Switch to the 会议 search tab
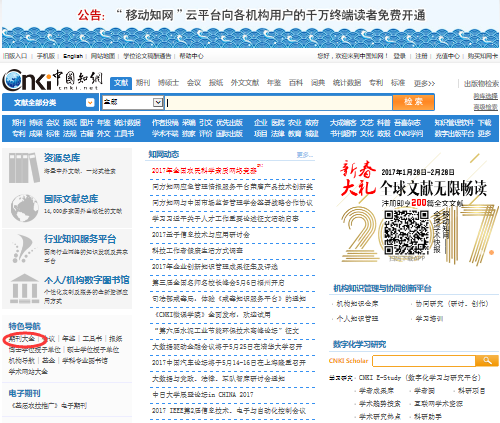500x423 pixels. 194,83
